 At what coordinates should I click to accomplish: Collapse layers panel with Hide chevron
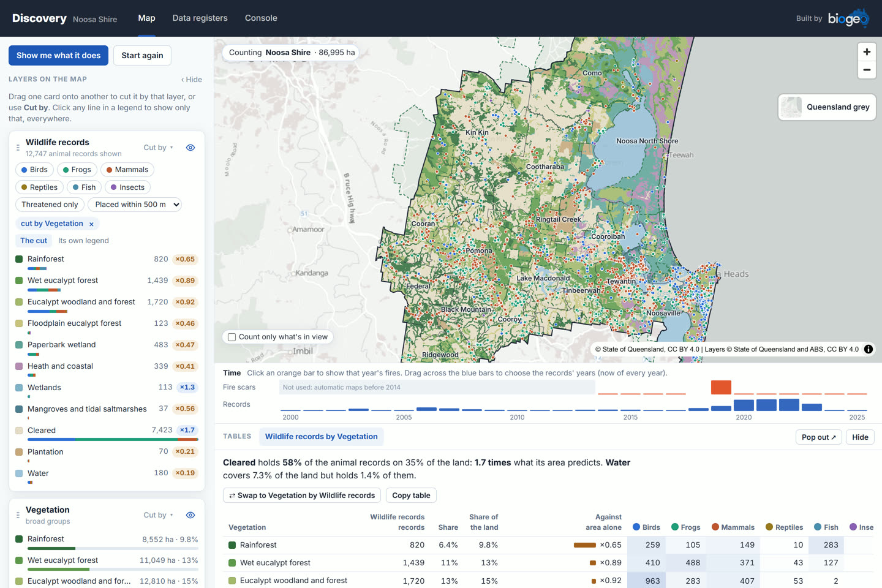coord(191,80)
